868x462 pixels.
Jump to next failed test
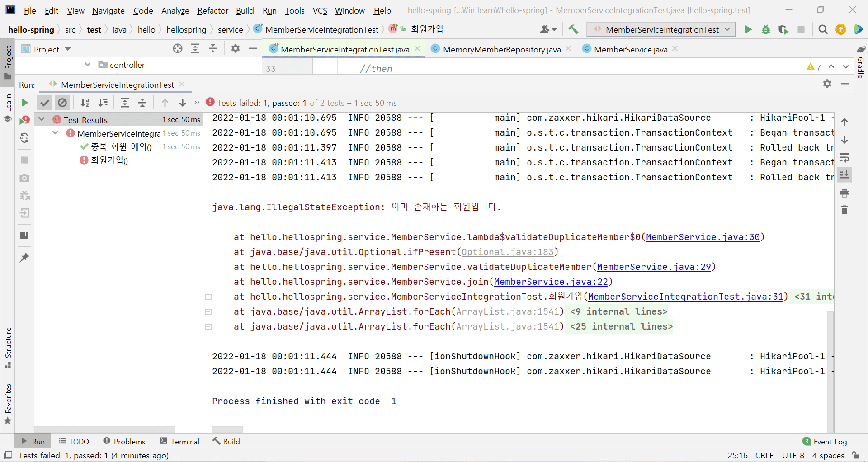(183, 103)
